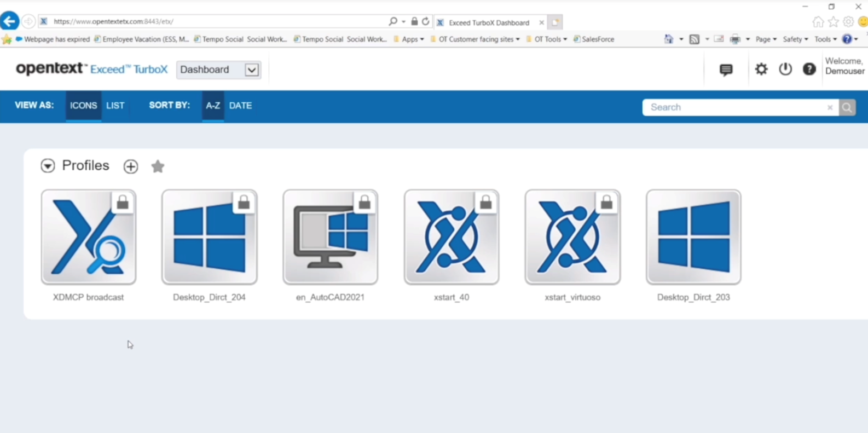Open settings gear in TurboX header
Screen dimensions: 868x433
coord(761,69)
